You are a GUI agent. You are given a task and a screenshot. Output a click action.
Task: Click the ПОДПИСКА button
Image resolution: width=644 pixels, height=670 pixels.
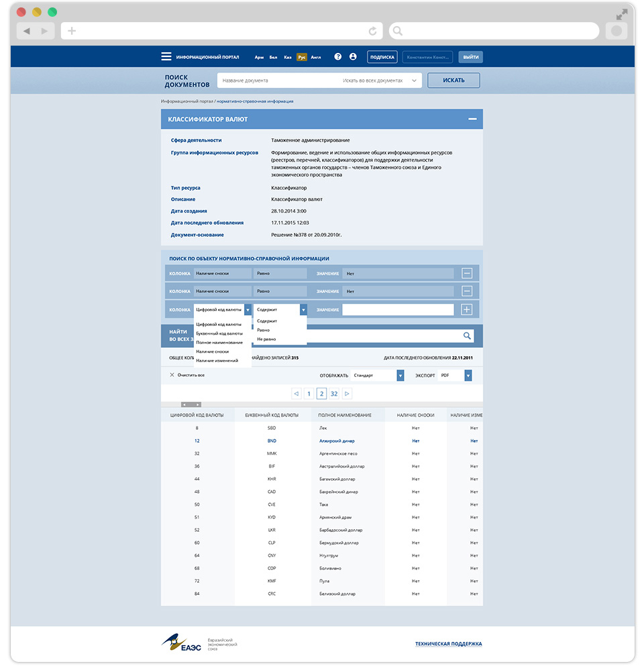[382, 57]
